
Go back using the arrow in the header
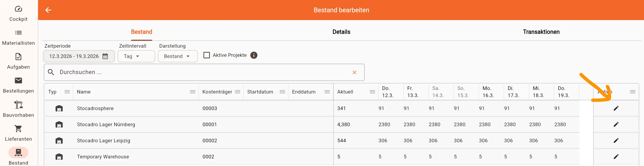click(x=48, y=10)
